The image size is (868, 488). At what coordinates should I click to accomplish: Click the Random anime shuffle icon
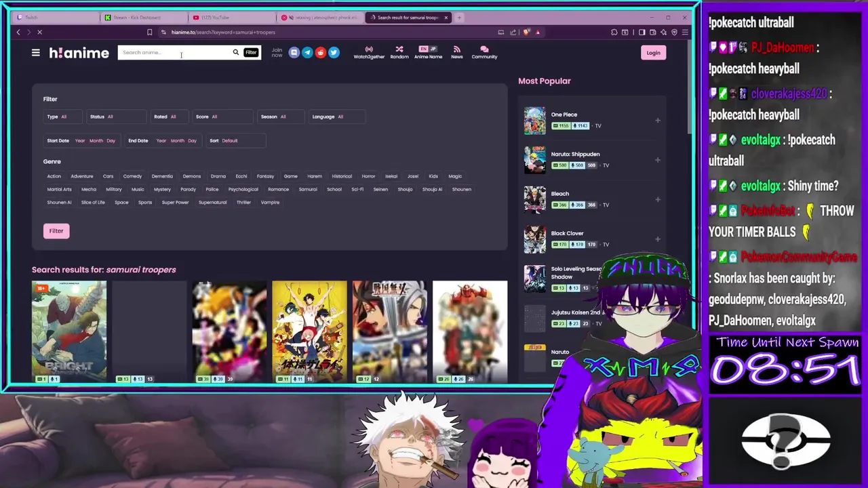tap(399, 52)
